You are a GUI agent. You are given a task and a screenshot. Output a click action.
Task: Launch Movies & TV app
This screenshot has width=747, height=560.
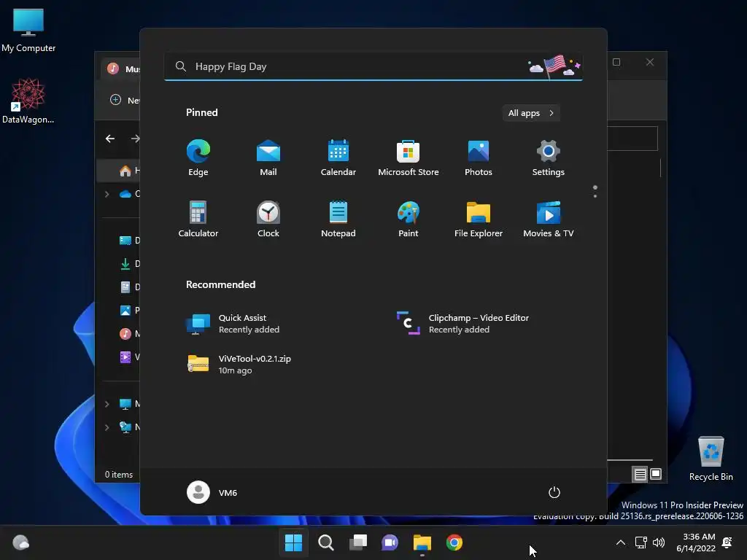pos(549,219)
